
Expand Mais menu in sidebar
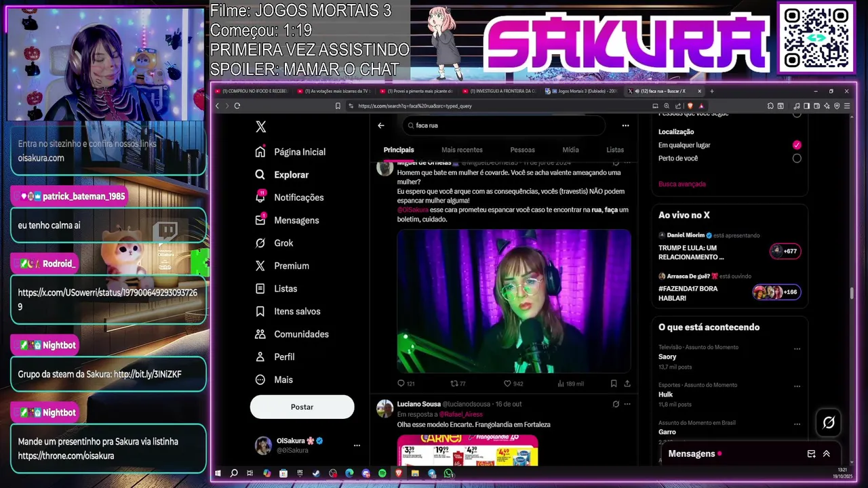point(274,380)
